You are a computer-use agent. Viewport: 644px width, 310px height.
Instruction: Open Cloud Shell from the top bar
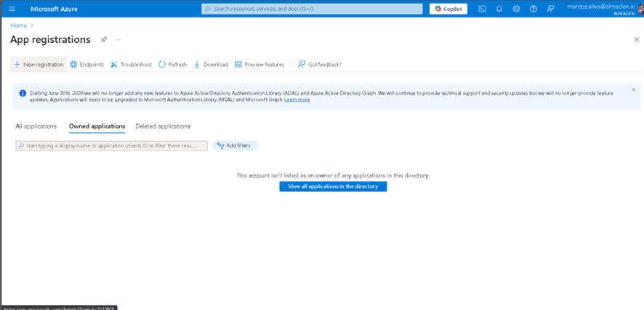pyautogui.click(x=482, y=9)
